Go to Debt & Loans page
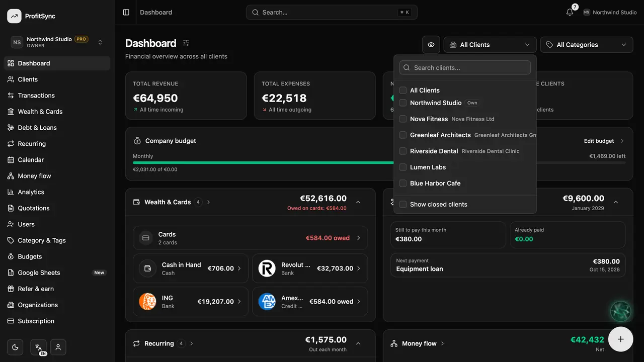Viewport: 644px width, 362px height. (x=57, y=128)
